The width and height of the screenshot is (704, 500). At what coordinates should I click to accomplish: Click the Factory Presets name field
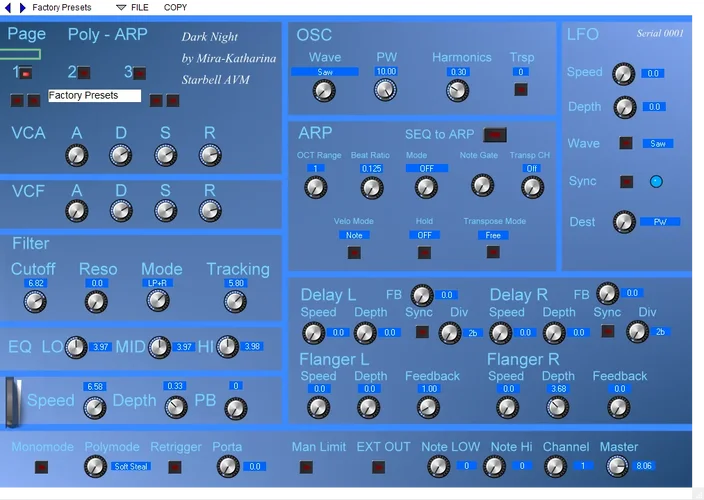click(x=94, y=96)
